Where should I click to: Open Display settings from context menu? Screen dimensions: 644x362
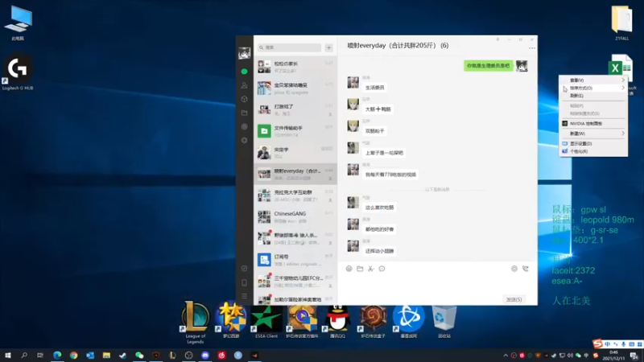click(593, 144)
